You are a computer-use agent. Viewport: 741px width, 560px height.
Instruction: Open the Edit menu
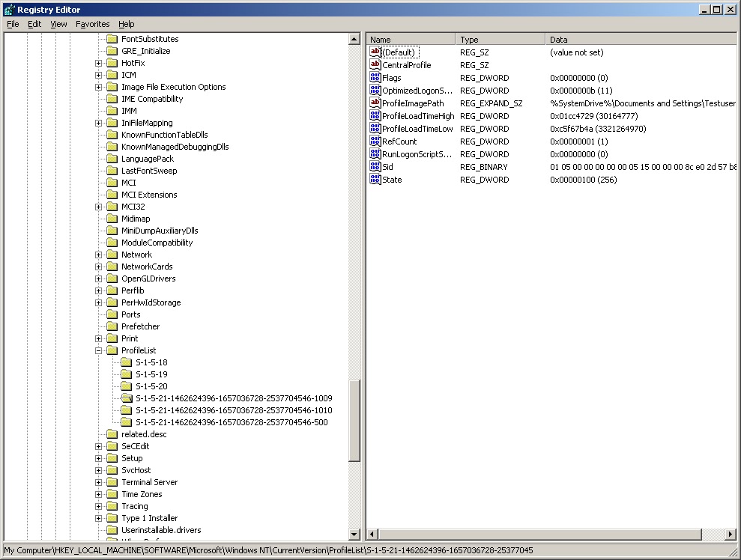pyautogui.click(x=34, y=24)
